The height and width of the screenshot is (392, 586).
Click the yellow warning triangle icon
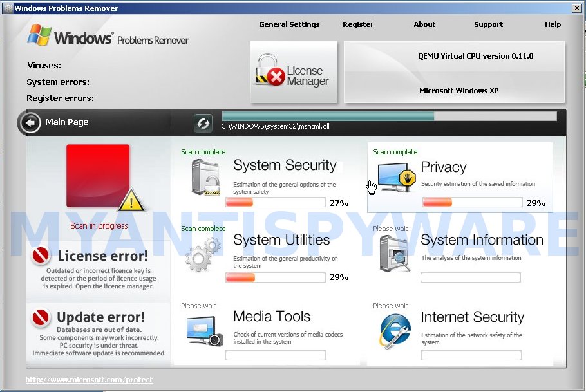[x=131, y=200]
